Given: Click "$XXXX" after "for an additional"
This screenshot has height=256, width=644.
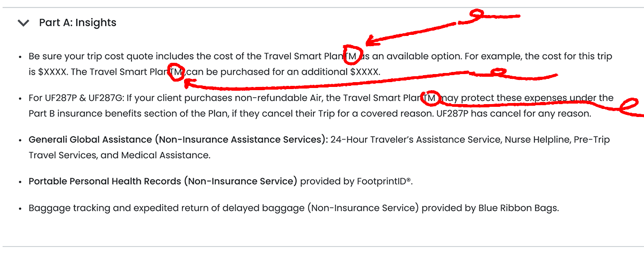Looking at the screenshot, I should click(x=364, y=71).
